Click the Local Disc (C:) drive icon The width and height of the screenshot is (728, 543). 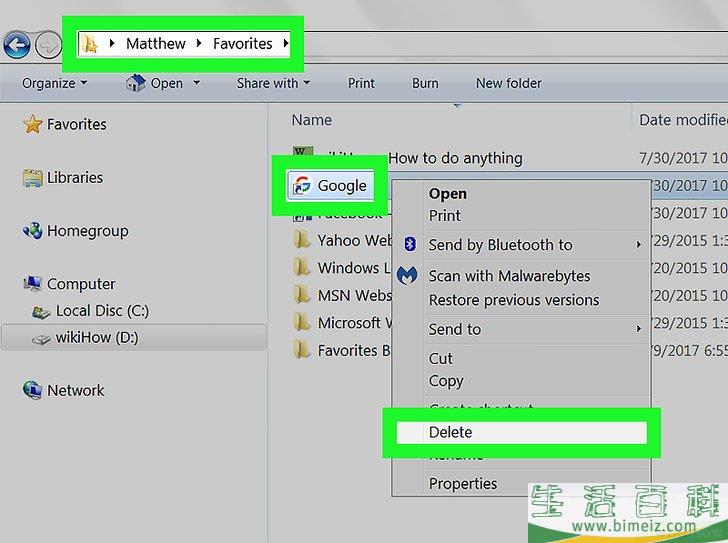[x=41, y=312]
